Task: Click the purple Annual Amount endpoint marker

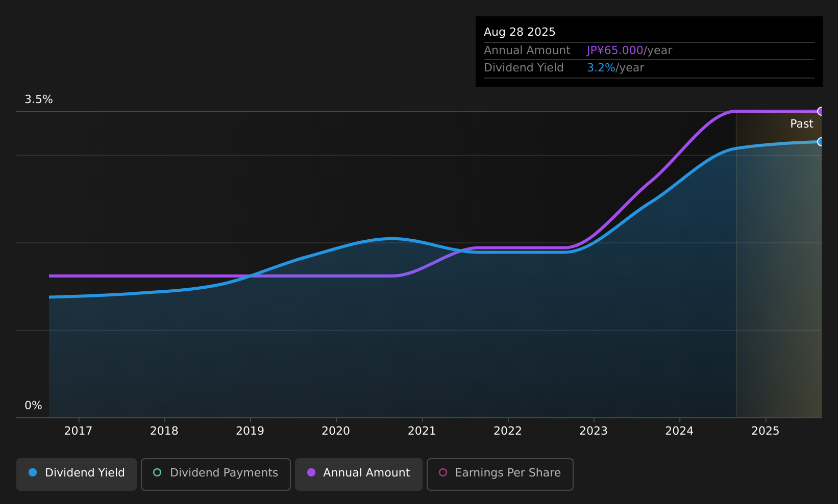Action: point(821,111)
